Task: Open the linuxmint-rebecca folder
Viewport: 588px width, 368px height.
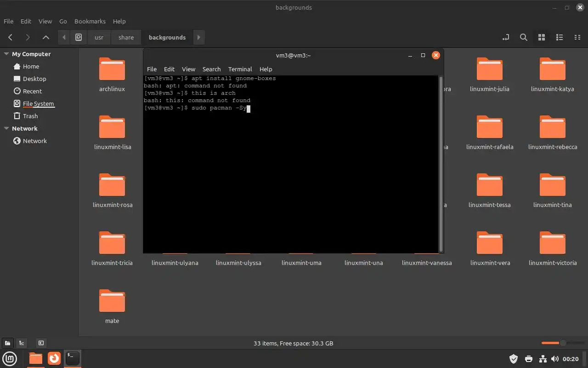Action: pyautogui.click(x=553, y=132)
